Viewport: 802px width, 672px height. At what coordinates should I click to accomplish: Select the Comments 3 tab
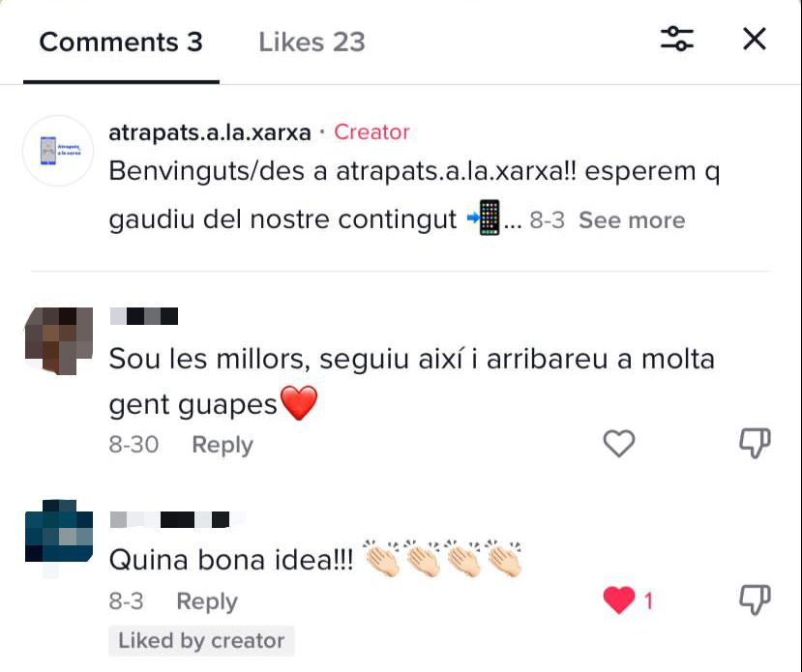point(121,42)
